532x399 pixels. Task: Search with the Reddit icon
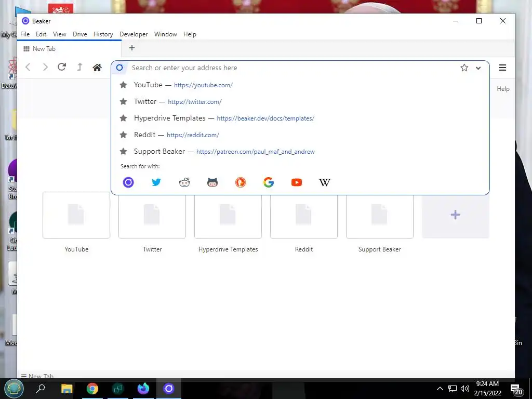click(x=184, y=182)
